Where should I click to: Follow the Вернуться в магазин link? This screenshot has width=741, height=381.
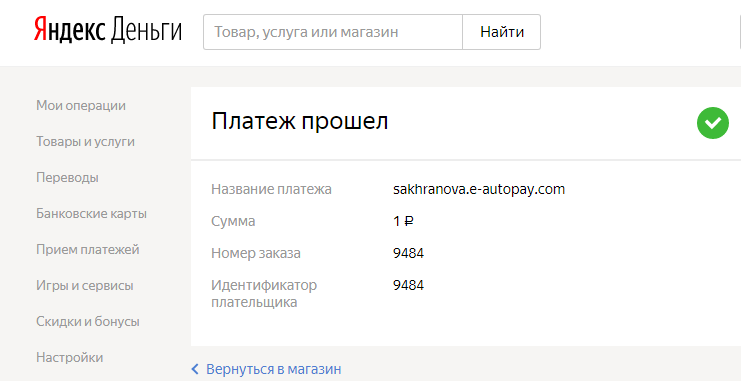point(274,369)
